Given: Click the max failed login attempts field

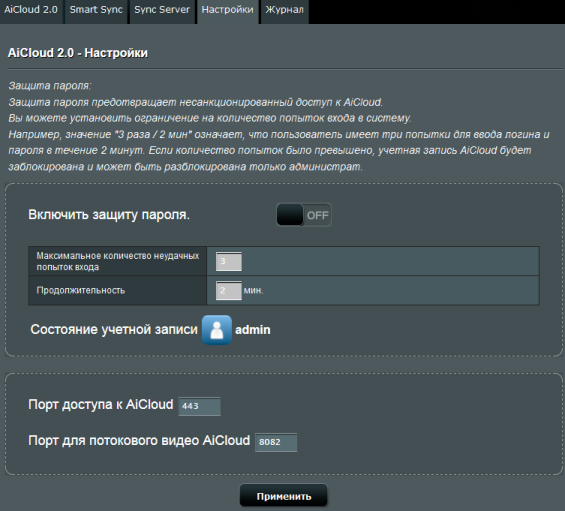Looking at the screenshot, I should pos(228,261).
